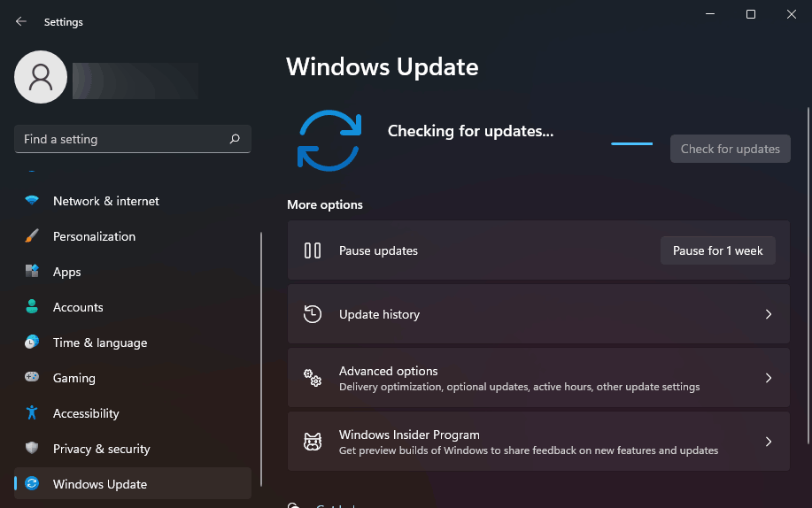The width and height of the screenshot is (812, 508).
Task: Click the Apps sidebar icon
Action: (x=32, y=271)
